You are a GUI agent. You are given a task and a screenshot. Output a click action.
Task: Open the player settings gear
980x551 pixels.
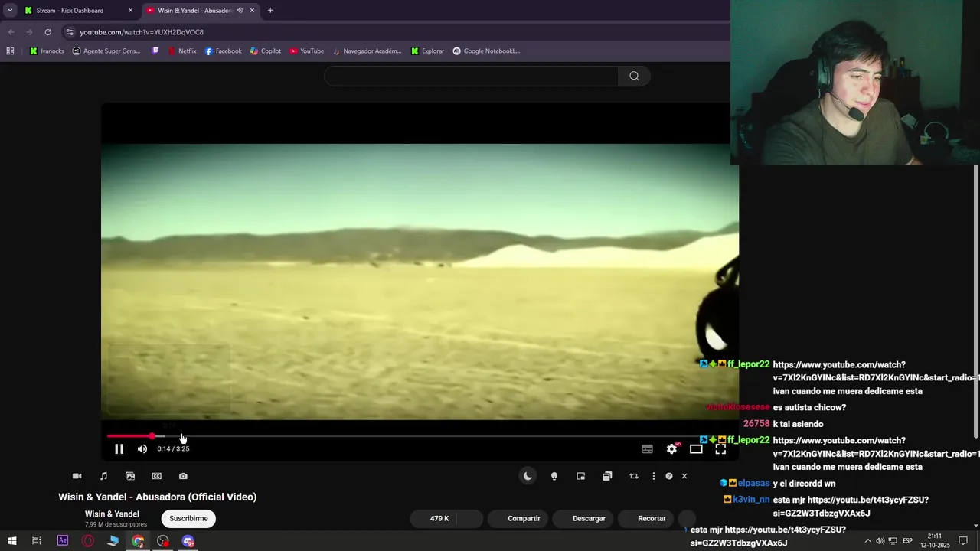(671, 449)
